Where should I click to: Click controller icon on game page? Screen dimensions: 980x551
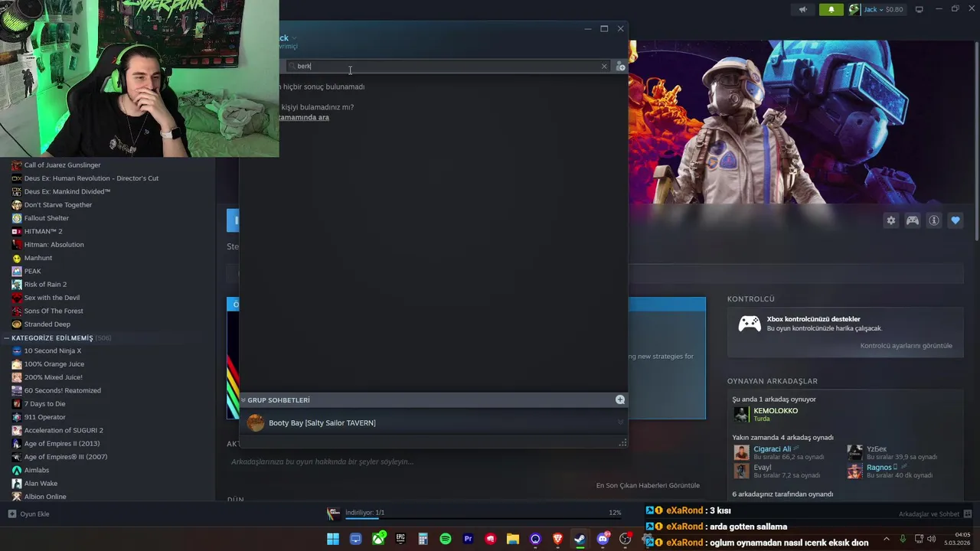pyautogui.click(x=913, y=220)
